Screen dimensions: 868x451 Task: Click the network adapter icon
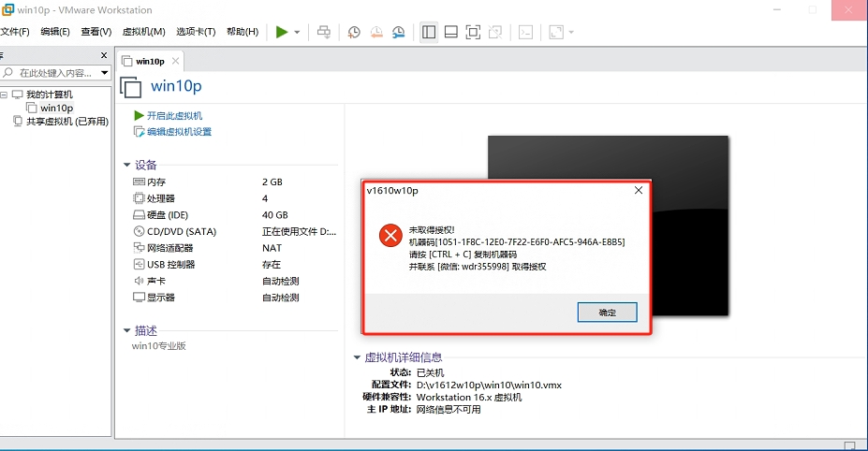point(139,248)
